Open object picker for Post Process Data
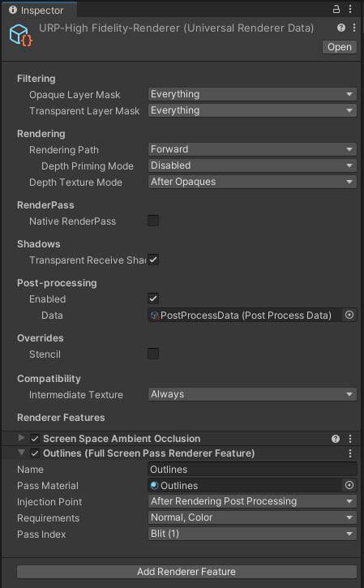The image size is (364, 588). point(349,315)
